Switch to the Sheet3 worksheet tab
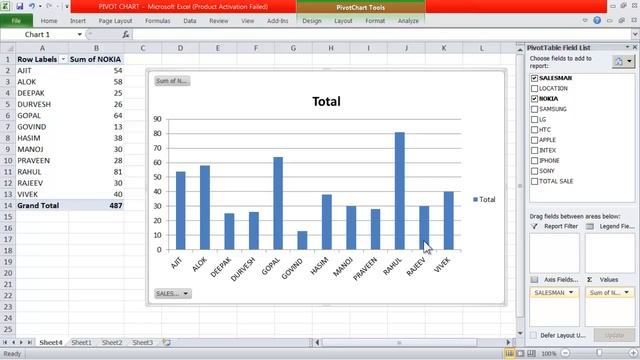640x360 pixels. coord(142,342)
